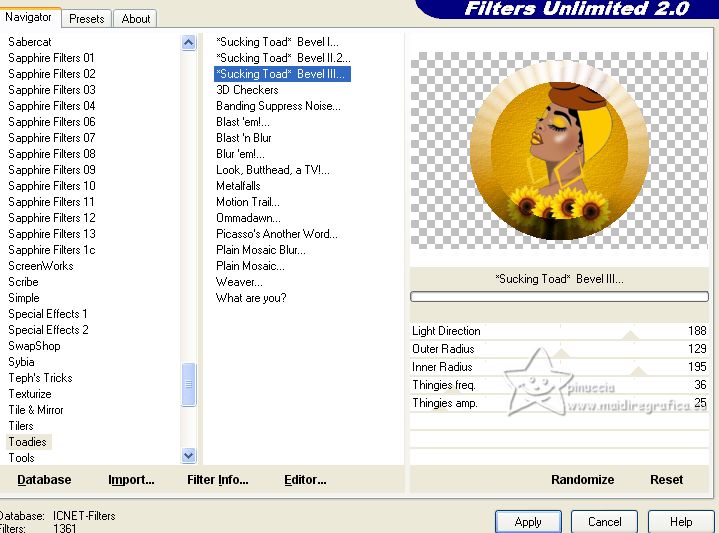
Task: Open the About tab
Action: [x=136, y=19]
